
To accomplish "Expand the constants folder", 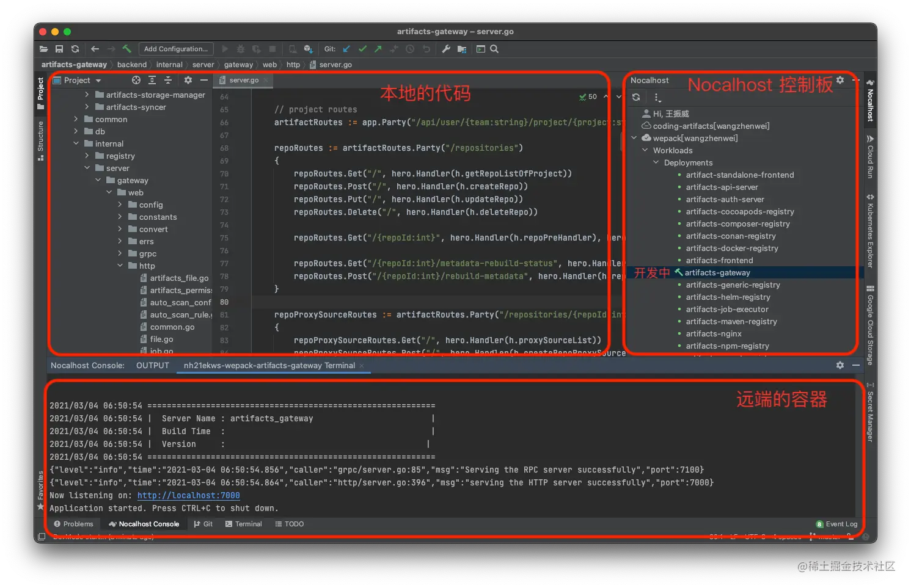I will pyautogui.click(x=120, y=217).
